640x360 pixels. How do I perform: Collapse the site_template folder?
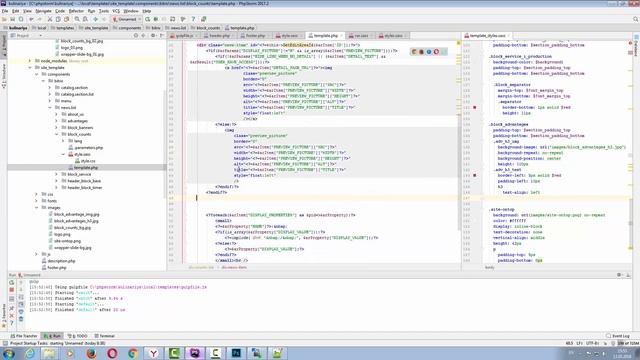point(29,68)
